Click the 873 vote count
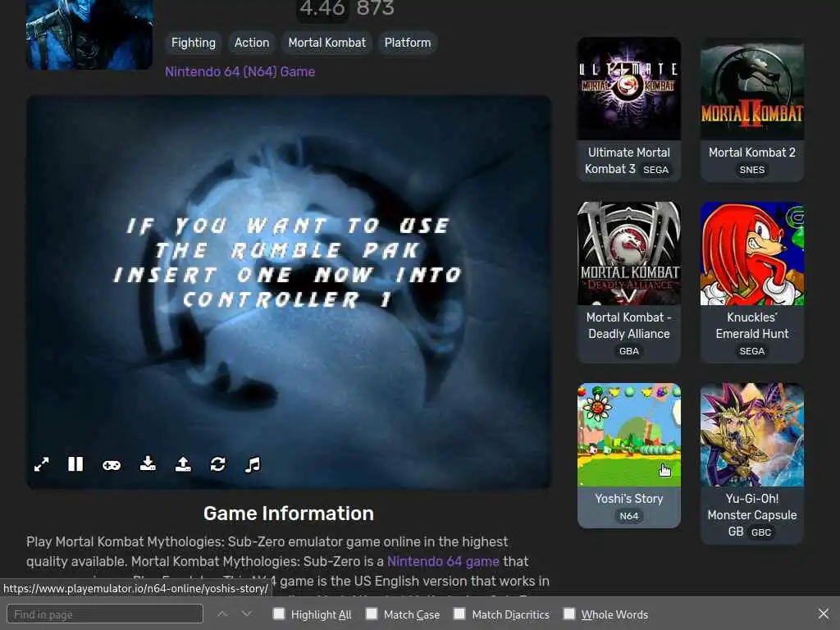Image resolution: width=840 pixels, height=630 pixels. coord(375,8)
